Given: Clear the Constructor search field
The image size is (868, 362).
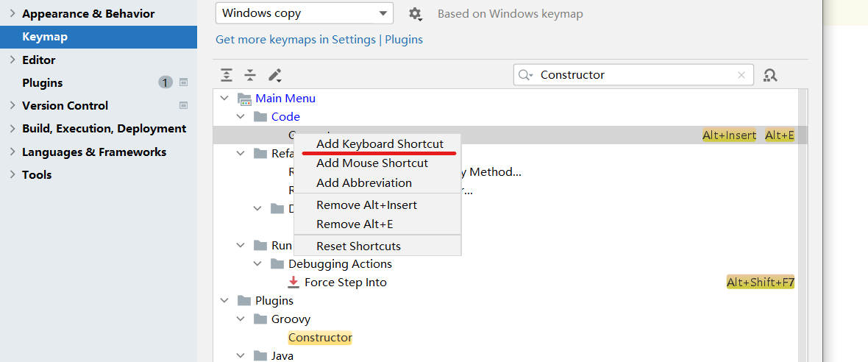Looking at the screenshot, I should tap(741, 74).
